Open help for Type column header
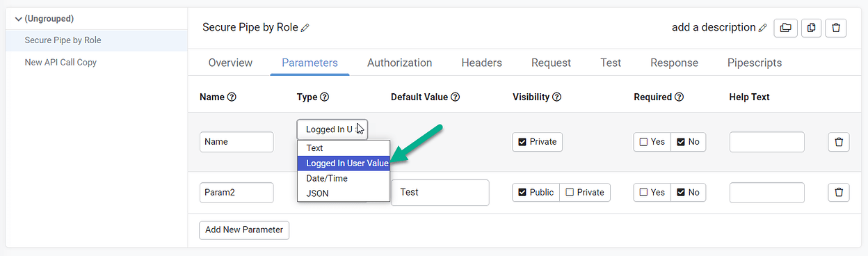868x256 pixels. pyautogui.click(x=324, y=97)
